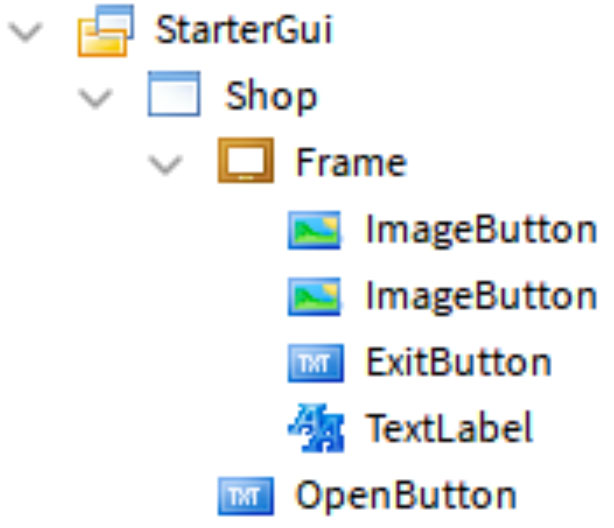The width and height of the screenshot is (614, 528).
Task: Collapse the Shop node
Action: click(96, 98)
